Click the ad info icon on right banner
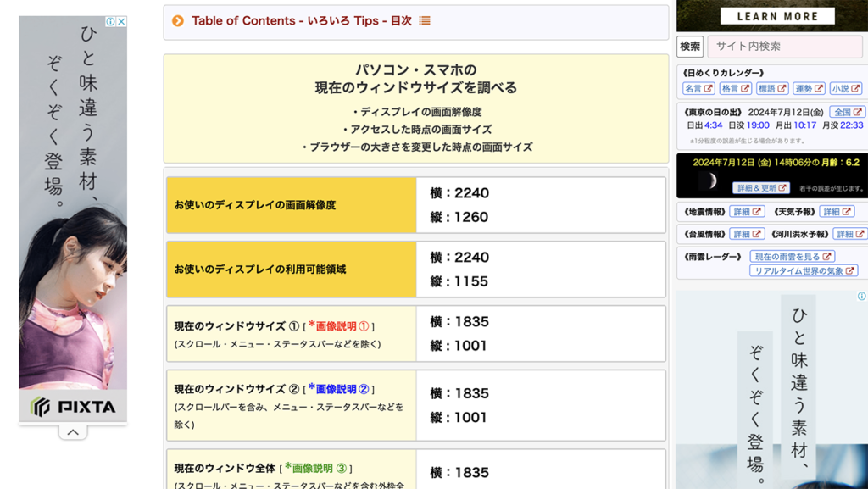 tap(861, 297)
